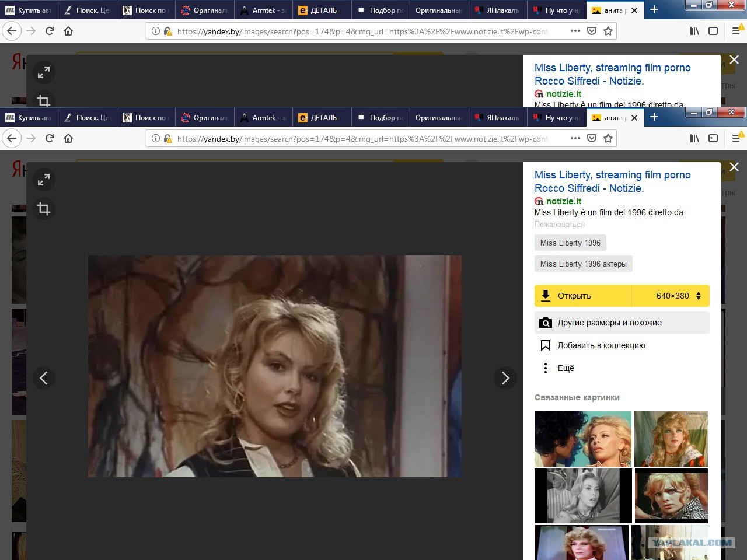This screenshot has height=560, width=747.
Task: Click the padlock warning icon in the lower address bar
Action: (168, 138)
